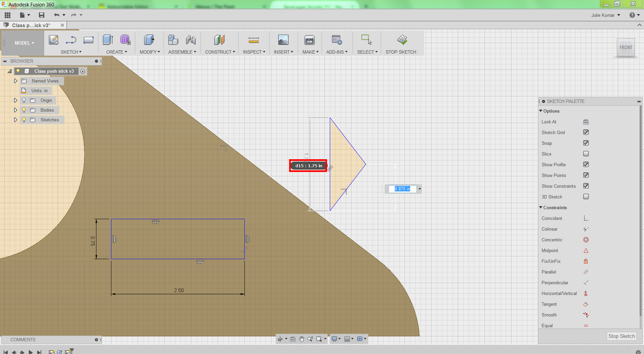The width and height of the screenshot is (644, 354).
Task: Toggle the Show Points checkbox
Action: [586, 175]
